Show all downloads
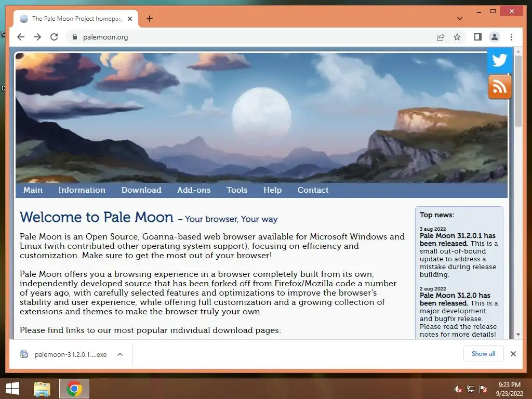Screen dimensions: 532x399 point(483,353)
